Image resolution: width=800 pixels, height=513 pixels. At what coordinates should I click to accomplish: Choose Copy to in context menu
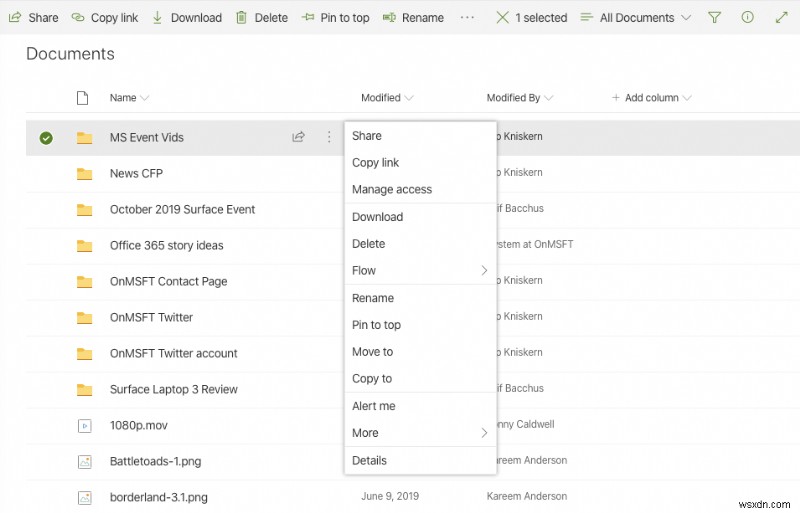click(x=420, y=379)
